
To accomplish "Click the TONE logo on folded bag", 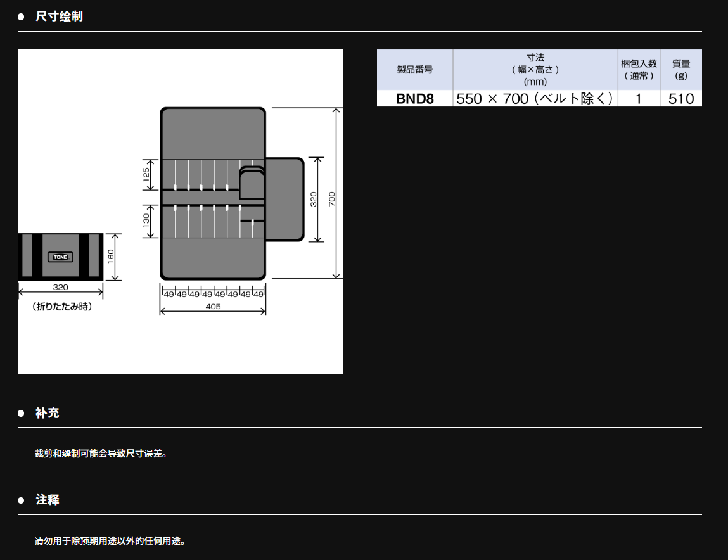I will 60,257.
